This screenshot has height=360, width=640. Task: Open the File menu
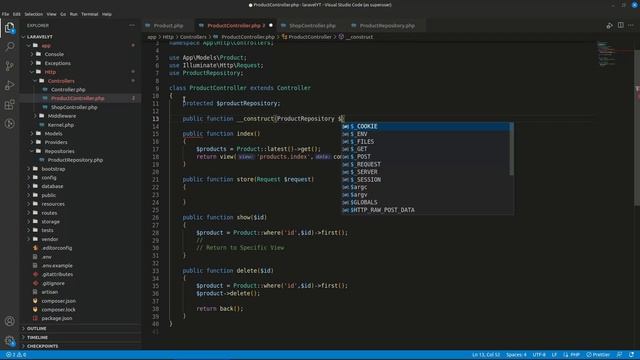point(5,14)
